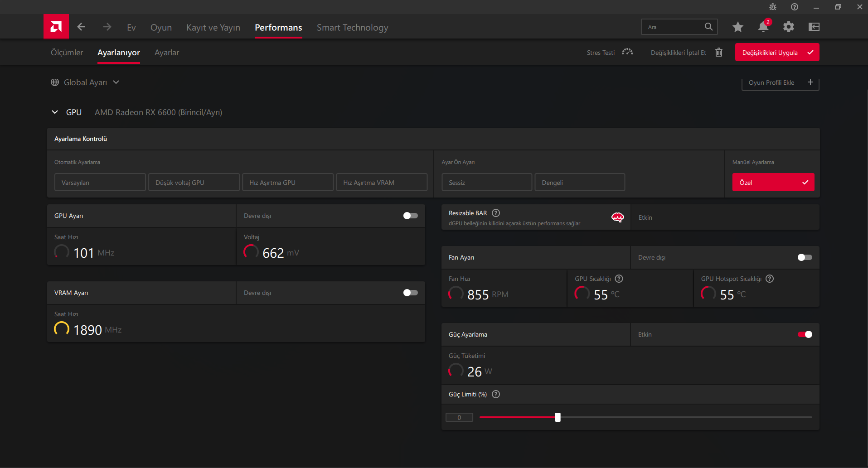Click the Güç Limiti value field
The height and width of the screenshot is (468, 868).
pos(459,417)
